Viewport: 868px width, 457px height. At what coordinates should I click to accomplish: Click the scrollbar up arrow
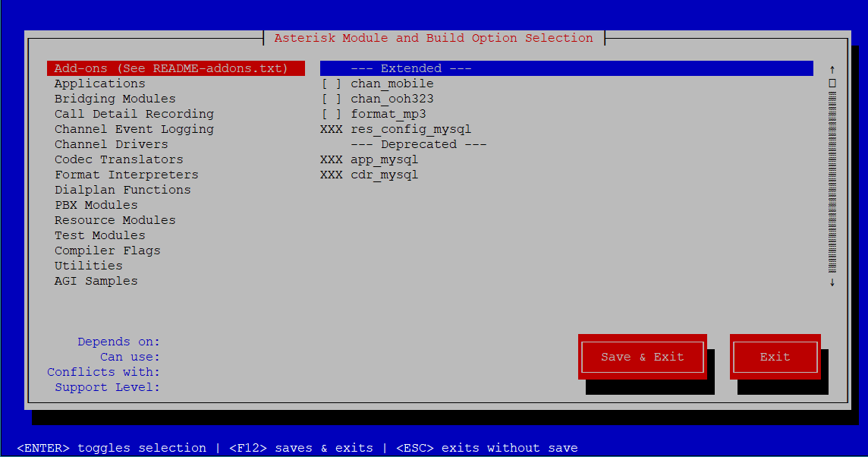(832, 69)
